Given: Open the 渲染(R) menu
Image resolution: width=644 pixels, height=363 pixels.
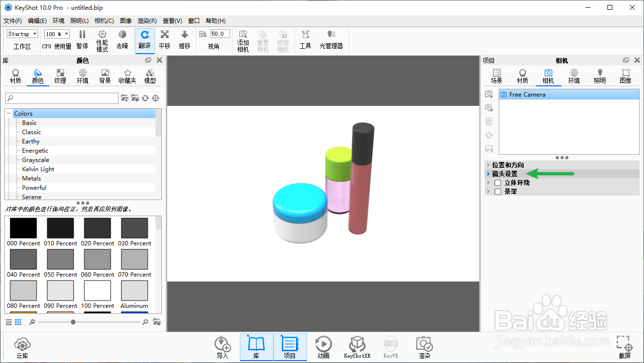Looking at the screenshot, I should pos(147,21).
